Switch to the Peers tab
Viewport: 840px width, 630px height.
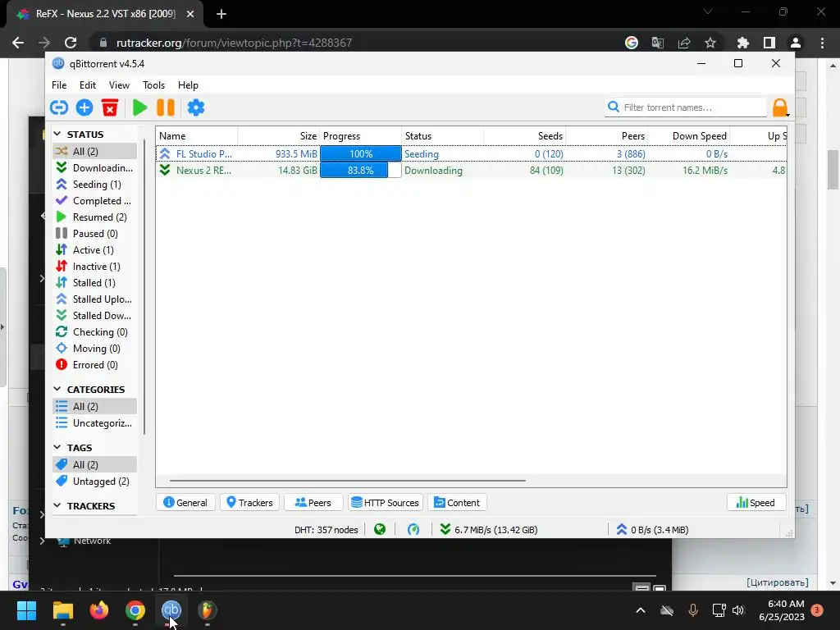(x=313, y=503)
